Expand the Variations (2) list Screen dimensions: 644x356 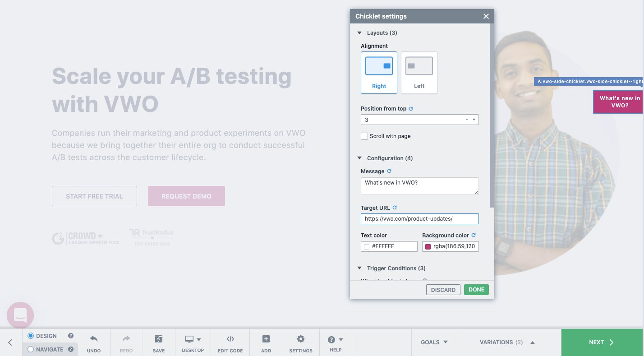(509, 342)
